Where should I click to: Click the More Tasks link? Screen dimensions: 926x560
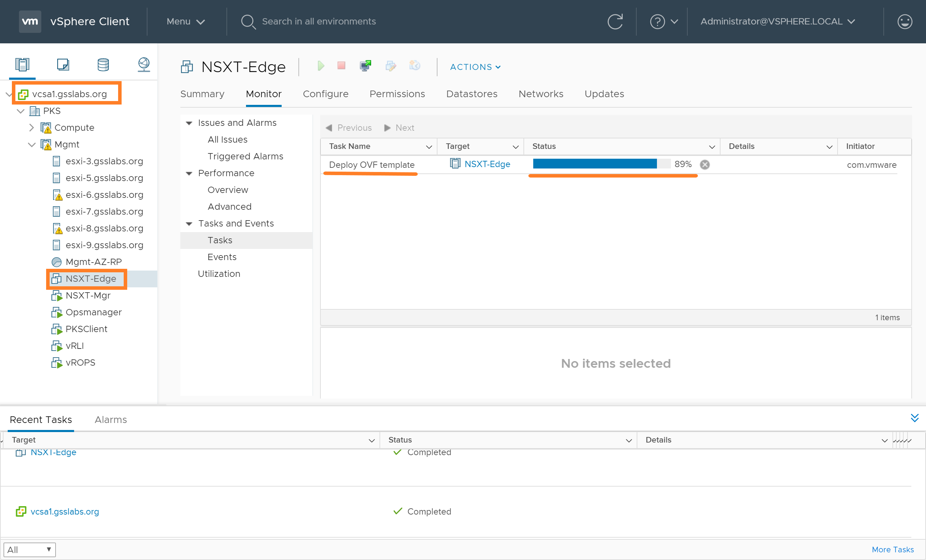[892, 550]
